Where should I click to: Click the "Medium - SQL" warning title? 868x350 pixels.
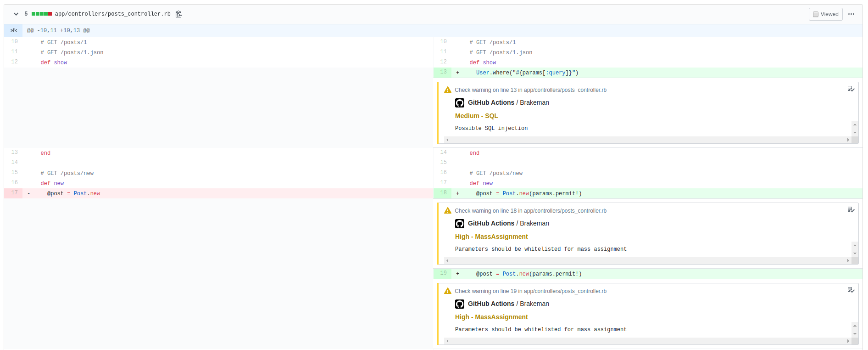476,116
